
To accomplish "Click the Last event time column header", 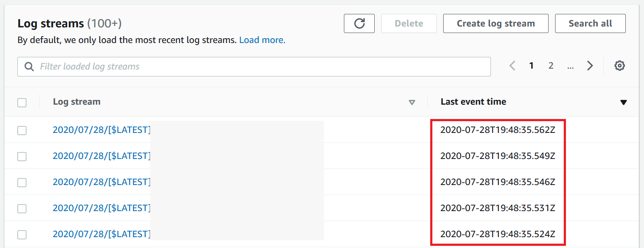I will 473,102.
